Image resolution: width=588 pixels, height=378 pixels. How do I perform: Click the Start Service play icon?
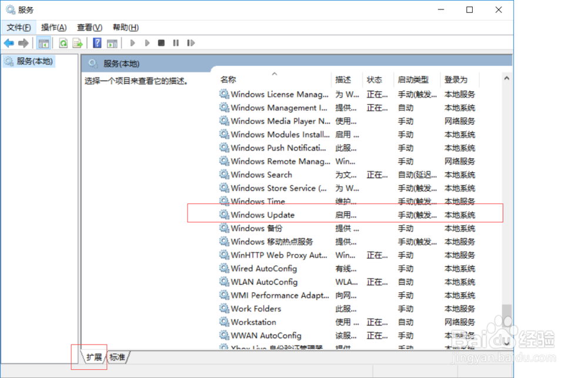coord(132,43)
